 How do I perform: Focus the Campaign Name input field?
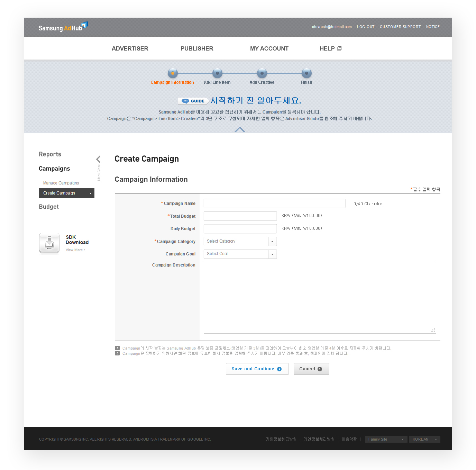tap(275, 204)
